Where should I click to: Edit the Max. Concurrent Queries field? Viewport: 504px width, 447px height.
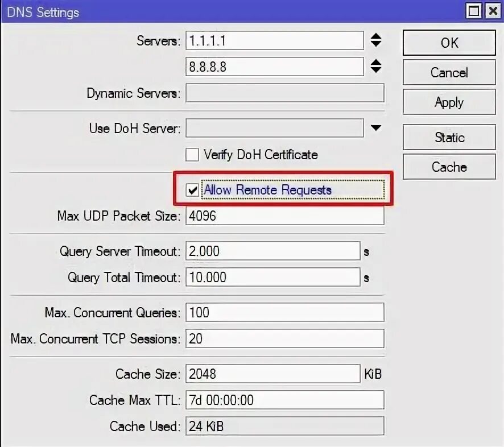point(285,312)
